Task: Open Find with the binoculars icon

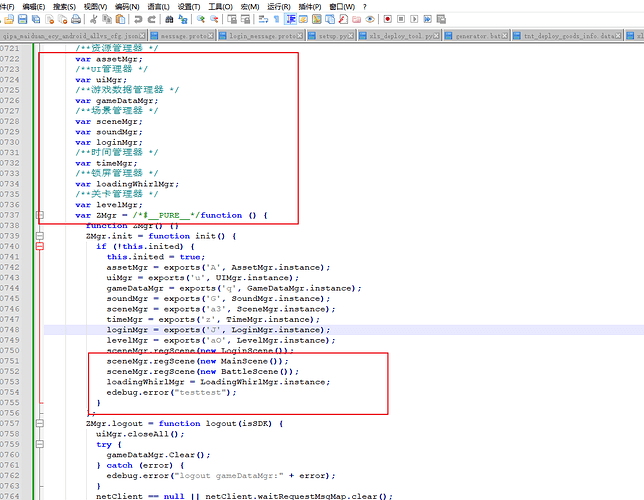Action: coord(169,19)
